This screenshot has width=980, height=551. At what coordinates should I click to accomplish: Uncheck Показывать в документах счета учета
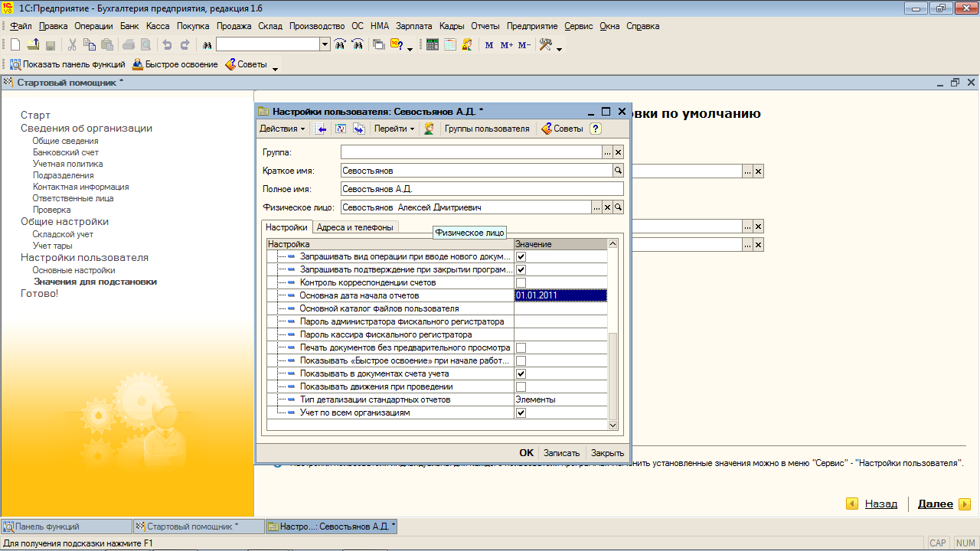click(521, 373)
